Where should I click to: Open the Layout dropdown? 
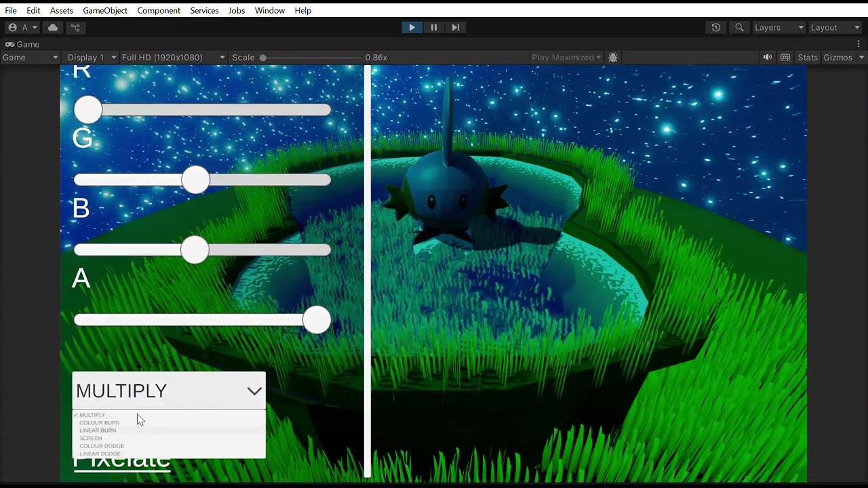[x=835, y=27]
